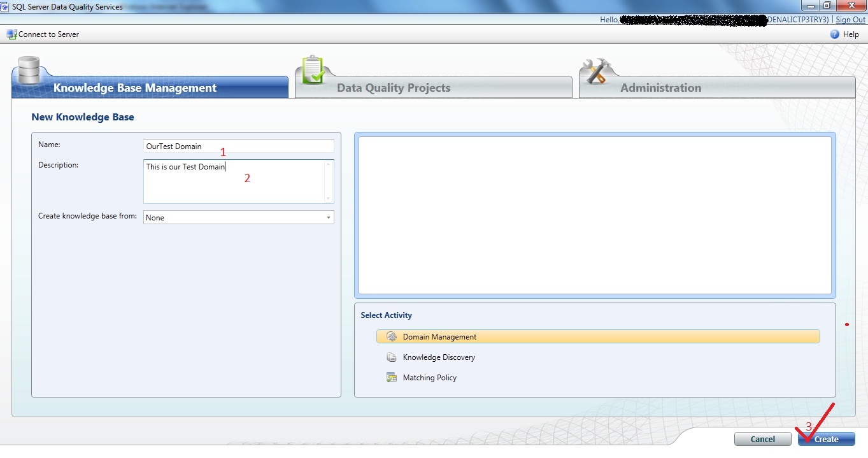Click the Knowledge Base Management database icon
Viewport: 868px width, 458px height.
click(x=29, y=71)
